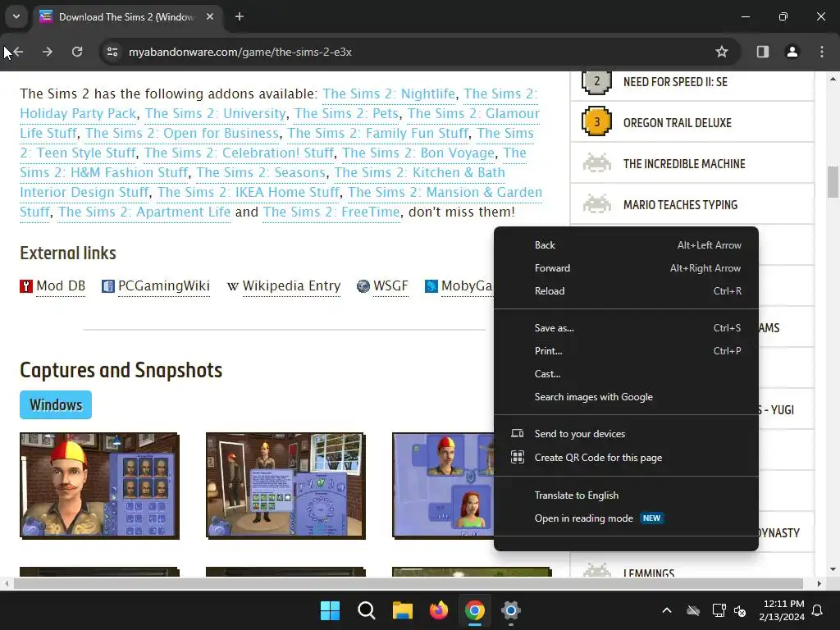Open the Chrome profile icon
Image resolution: width=840 pixels, height=630 pixels.
pos(792,52)
